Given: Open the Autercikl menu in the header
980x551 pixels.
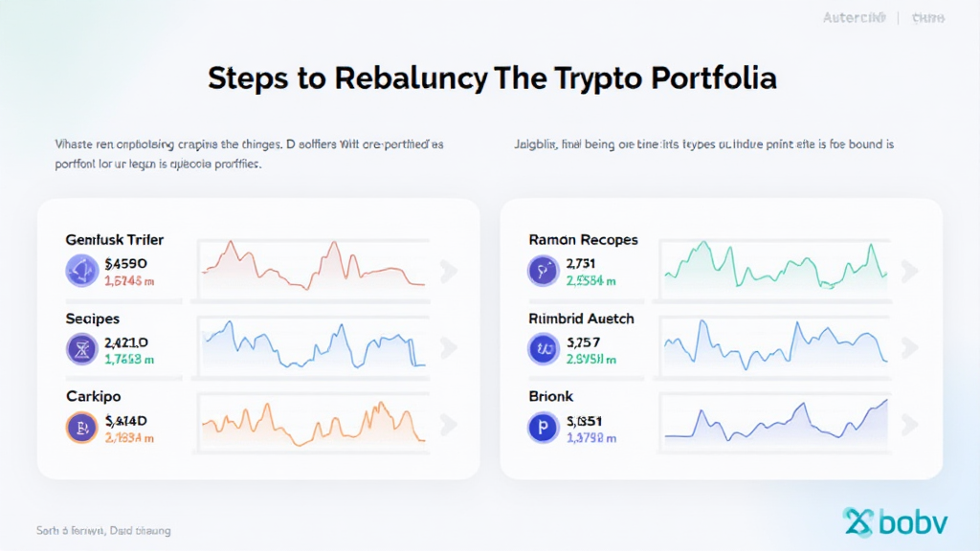Looking at the screenshot, I should 853,17.
